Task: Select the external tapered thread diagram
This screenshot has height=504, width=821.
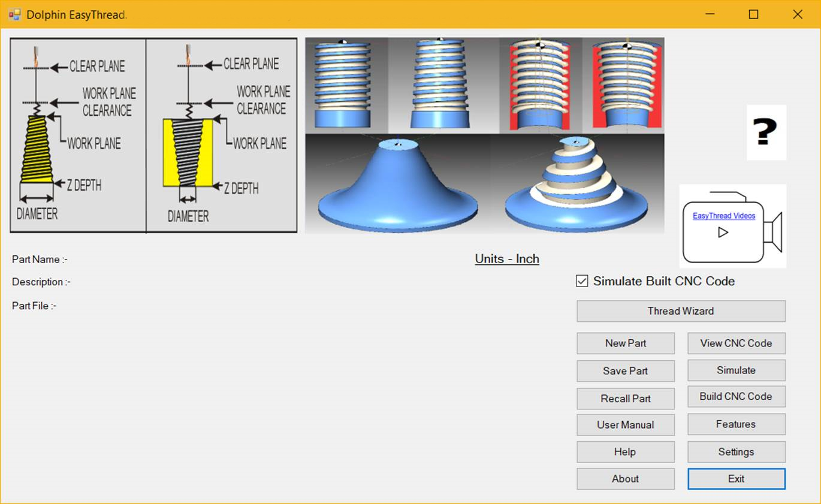Action: click(x=77, y=135)
